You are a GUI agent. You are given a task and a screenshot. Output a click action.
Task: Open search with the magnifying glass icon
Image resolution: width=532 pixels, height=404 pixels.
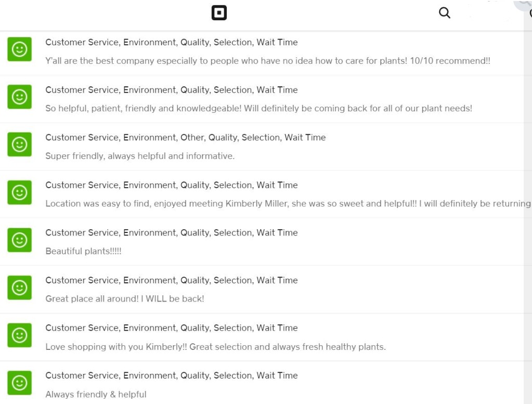(x=444, y=13)
